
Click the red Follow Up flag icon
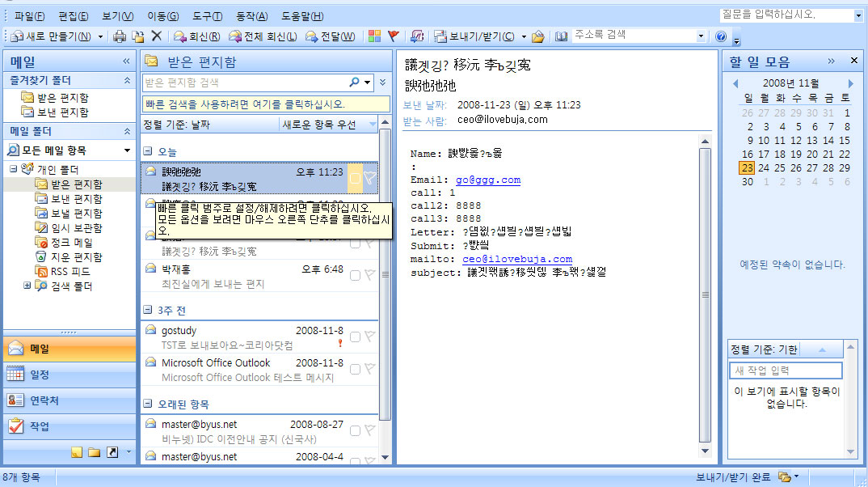click(x=393, y=36)
